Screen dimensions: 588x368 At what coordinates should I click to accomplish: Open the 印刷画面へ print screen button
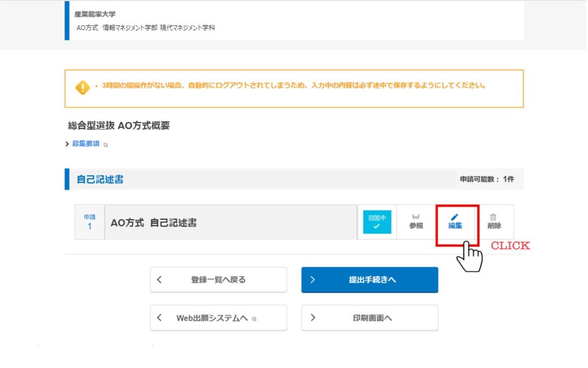tap(370, 318)
